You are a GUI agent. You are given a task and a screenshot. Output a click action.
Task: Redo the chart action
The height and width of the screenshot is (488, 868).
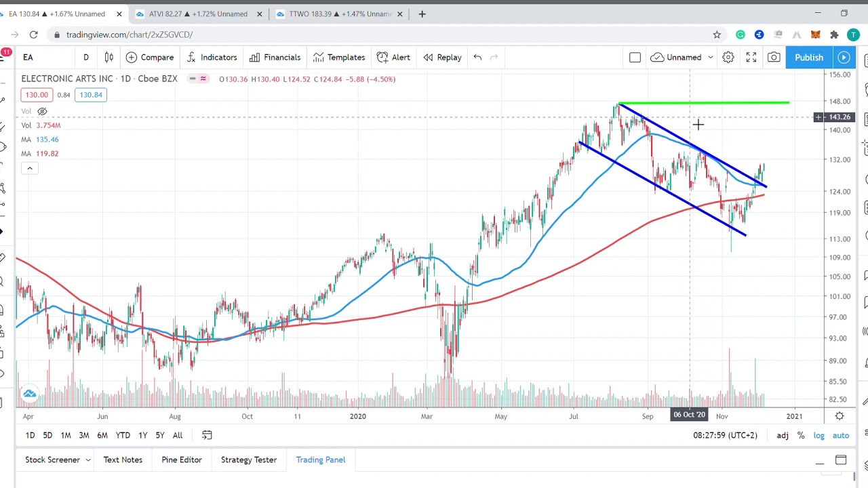coord(494,58)
